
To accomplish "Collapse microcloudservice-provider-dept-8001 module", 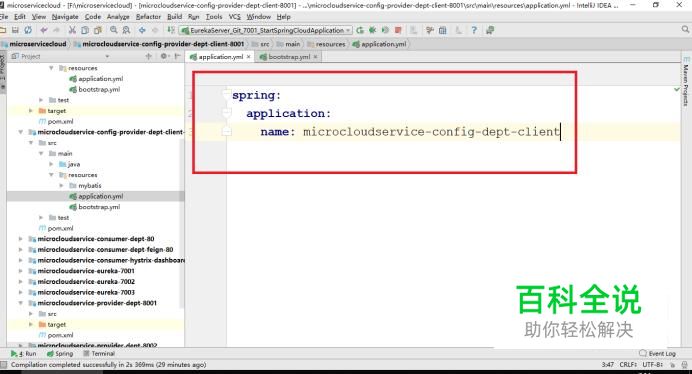I will coord(21,303).
